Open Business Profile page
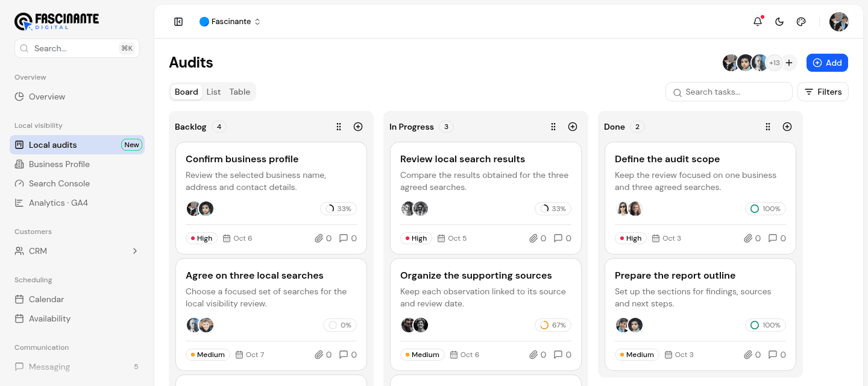The height and width of the screenshot is (386, 868). 77,164
